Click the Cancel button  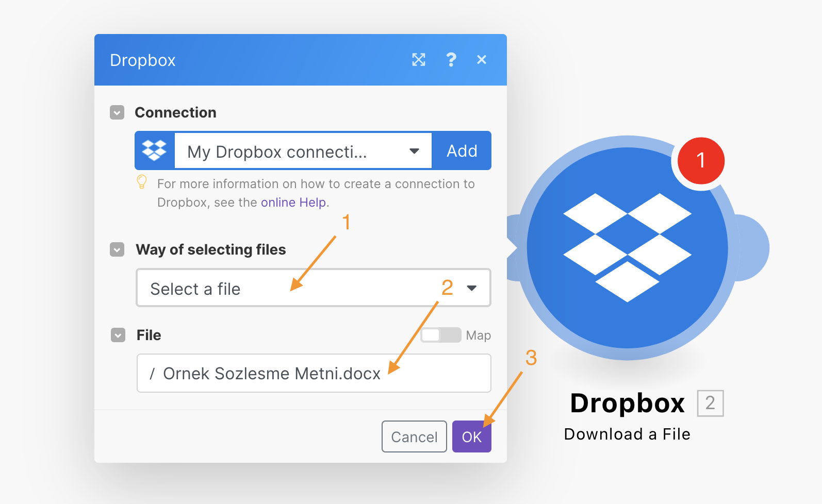point(414,436)
